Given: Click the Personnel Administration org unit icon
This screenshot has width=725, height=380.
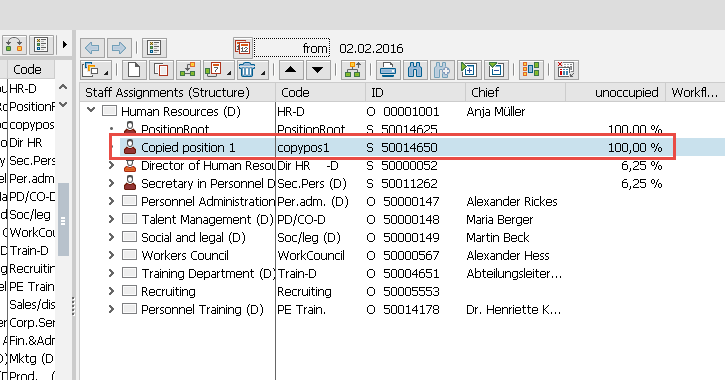Looking at the screenshot, I should (129, 201).
